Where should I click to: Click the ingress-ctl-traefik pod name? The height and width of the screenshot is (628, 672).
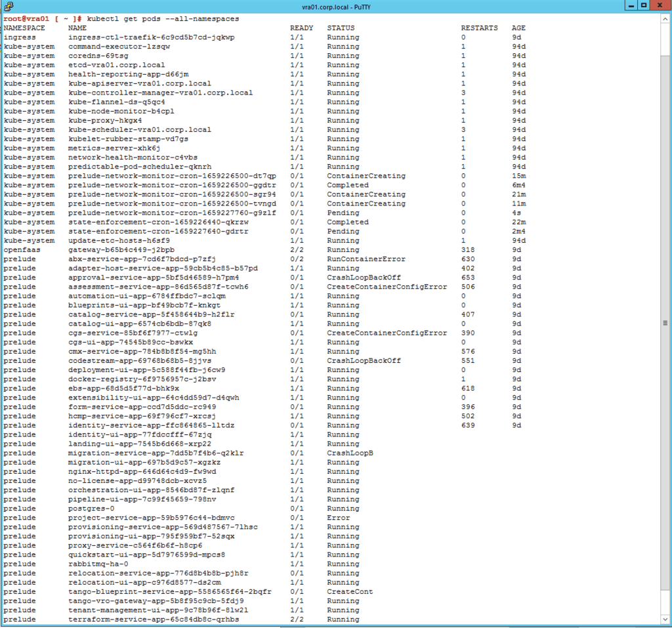[x=151, y=37]
